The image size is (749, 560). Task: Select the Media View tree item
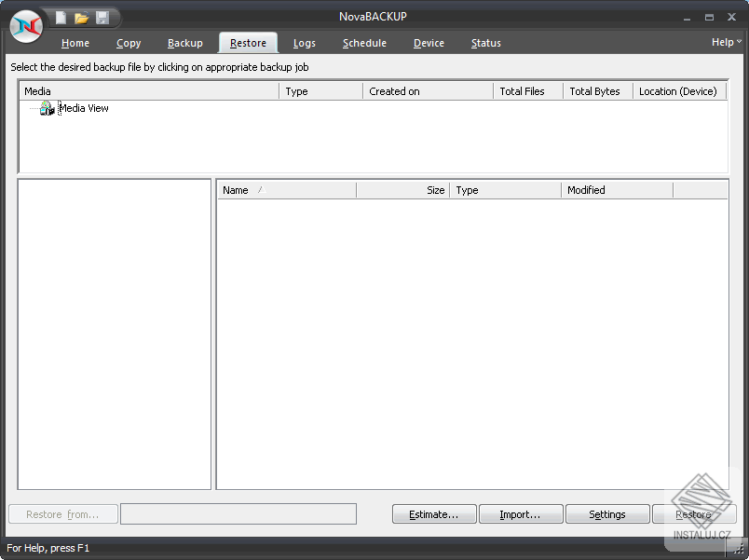[84, 108]
